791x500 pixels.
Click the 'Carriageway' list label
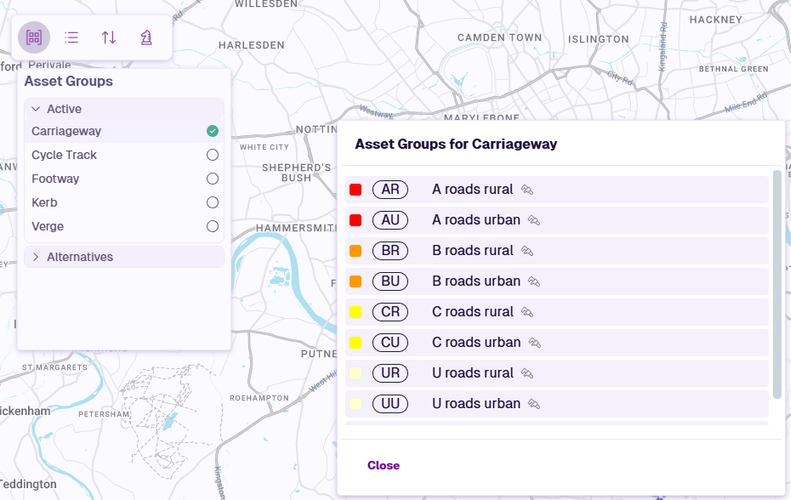66,131
